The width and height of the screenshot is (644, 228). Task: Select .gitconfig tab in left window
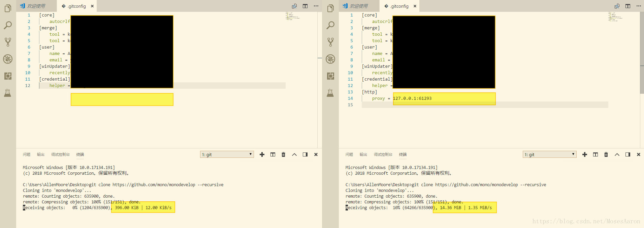[76, 6]
